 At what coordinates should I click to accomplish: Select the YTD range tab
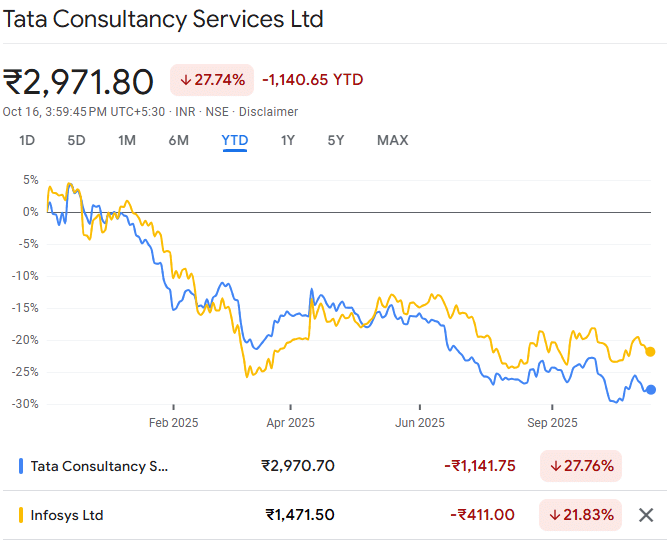click(235, 140)
